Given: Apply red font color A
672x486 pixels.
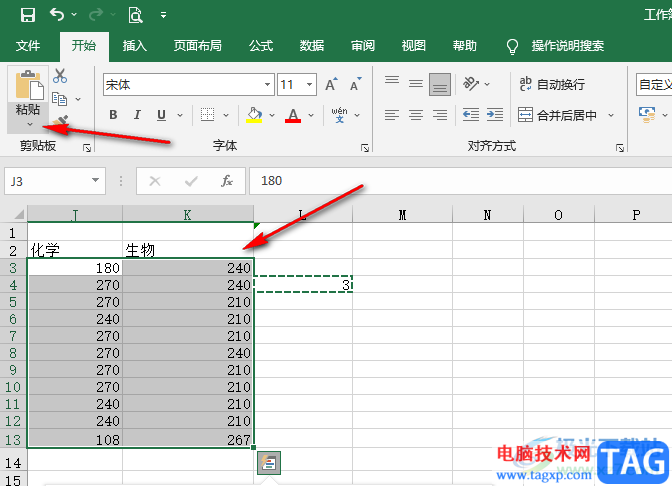Looking at the screenshot, I should [293, 115].
